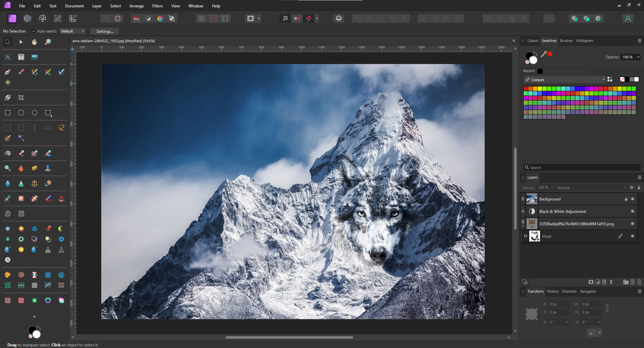Click the swatches Search field
The image size is (644, 348).
(x=582, y=168)
